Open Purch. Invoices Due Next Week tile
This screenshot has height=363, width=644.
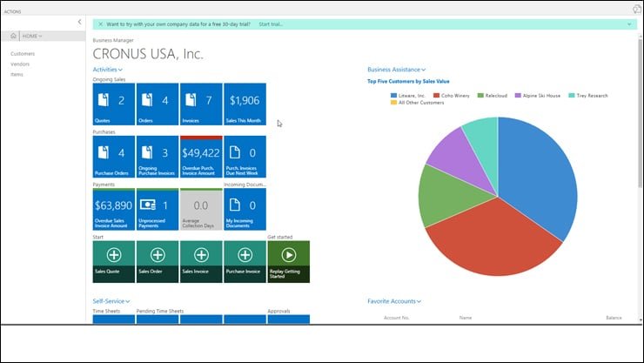(x=245, y=157)
